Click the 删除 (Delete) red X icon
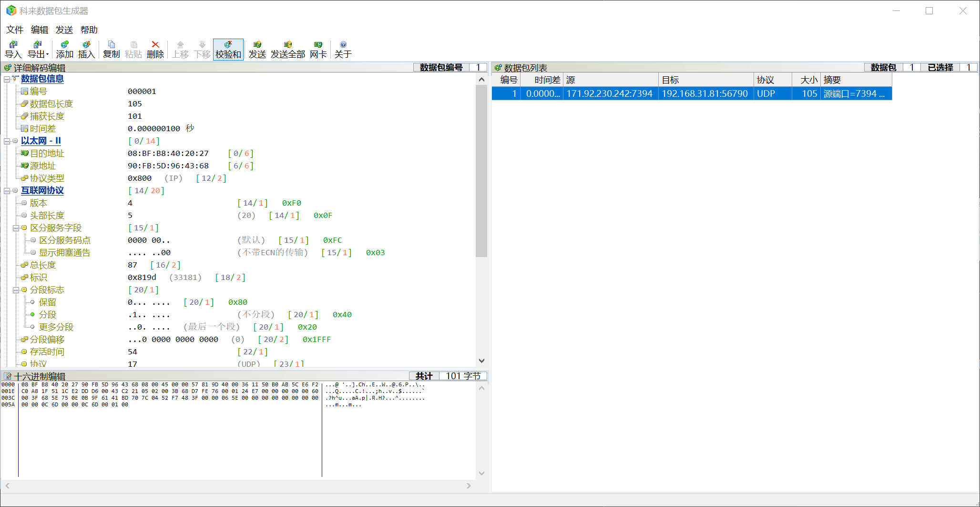Viewport: 980px width, 507px height. click(x=155, y=50)
